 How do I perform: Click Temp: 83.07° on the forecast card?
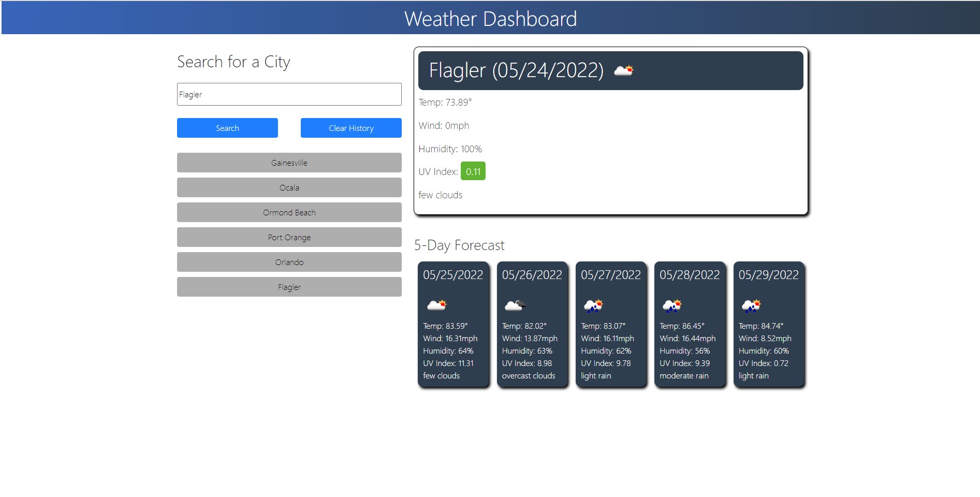(603, 326)
